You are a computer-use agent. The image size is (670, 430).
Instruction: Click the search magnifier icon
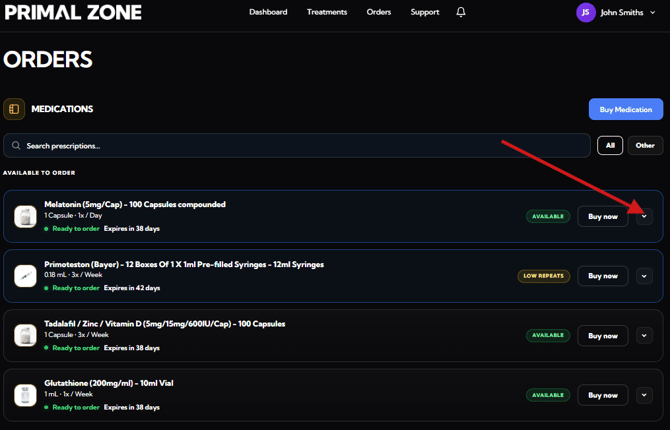click(16, 146)
